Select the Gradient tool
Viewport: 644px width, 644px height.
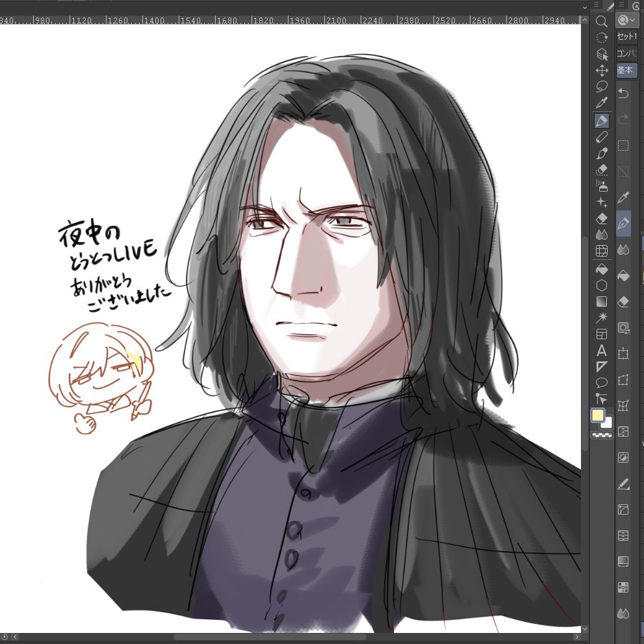(601, 302)
